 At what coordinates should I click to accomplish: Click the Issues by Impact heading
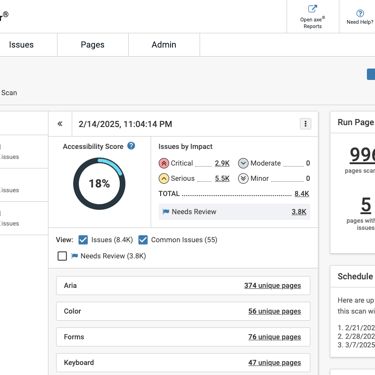coord(185,147)
